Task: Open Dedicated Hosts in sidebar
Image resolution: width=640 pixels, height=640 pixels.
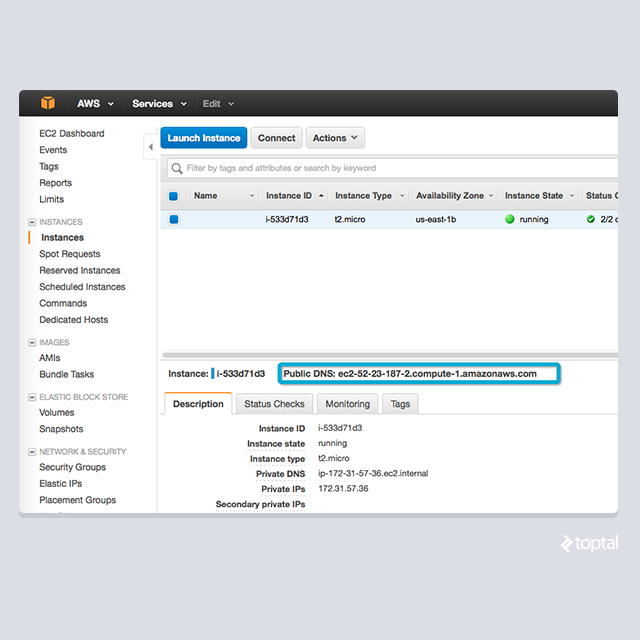Action: [73, 320]
